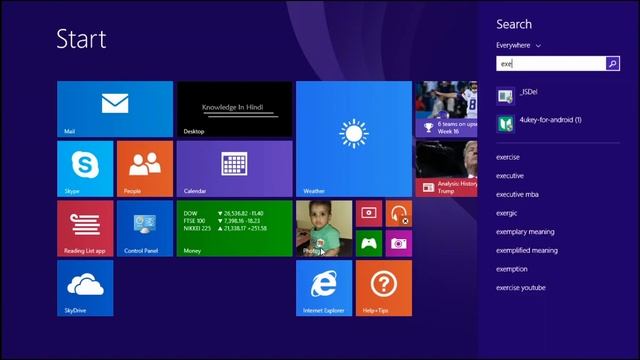
Task: Open the Desktop tile
Action: click(234, 109)
